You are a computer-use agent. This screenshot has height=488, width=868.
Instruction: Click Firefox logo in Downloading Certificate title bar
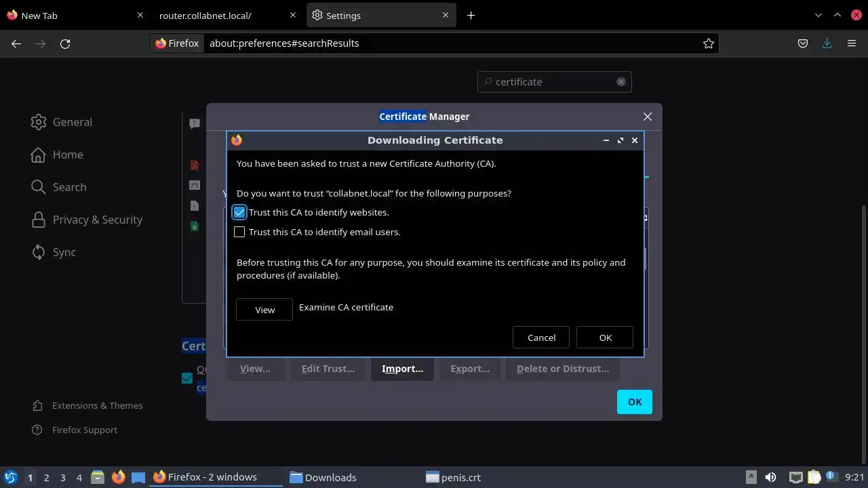(x=237, y=140)
